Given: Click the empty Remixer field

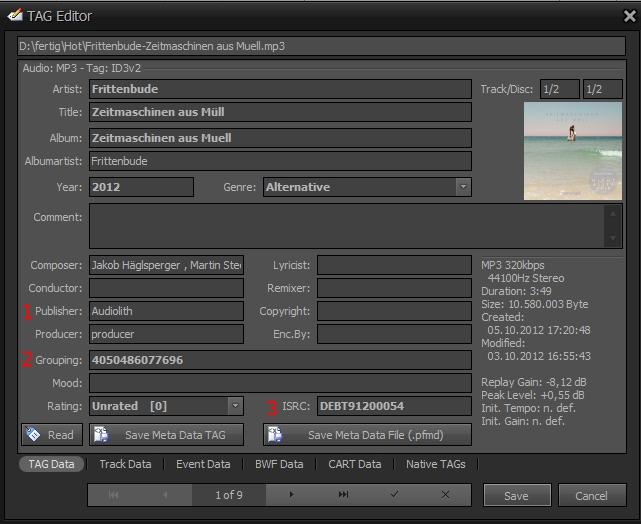Looking at the screenshot, I should pos(394,288).
